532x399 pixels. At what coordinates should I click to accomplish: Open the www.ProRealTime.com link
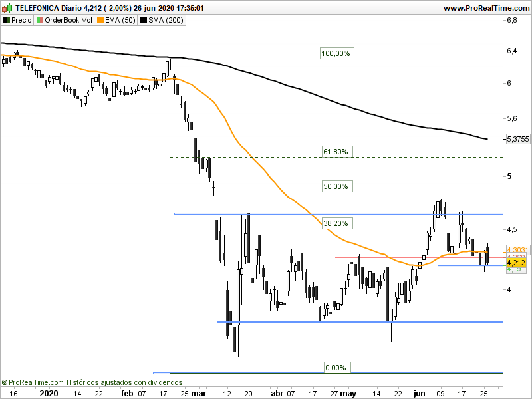(486, 8)
